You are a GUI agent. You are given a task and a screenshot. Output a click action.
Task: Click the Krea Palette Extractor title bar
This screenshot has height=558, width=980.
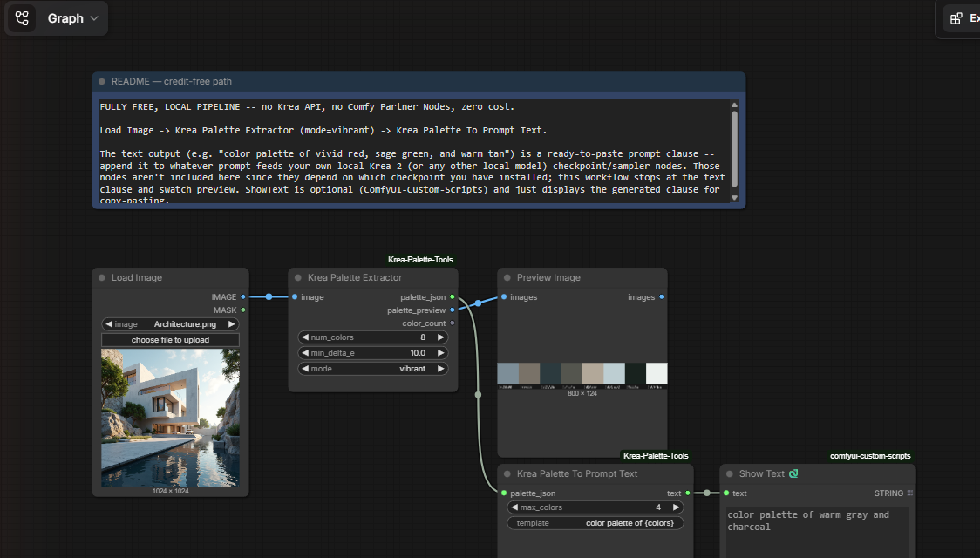point(373,277)
